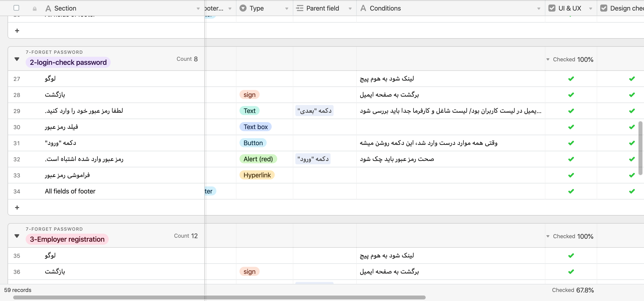
Task: Click the Type field single-select icon
Action: 243,8
